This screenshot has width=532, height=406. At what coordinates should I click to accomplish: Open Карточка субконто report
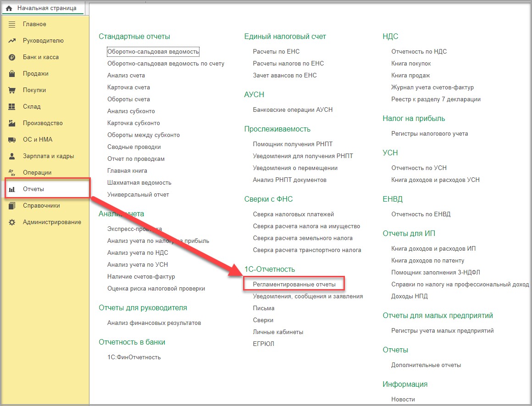[x=133, y=123]
